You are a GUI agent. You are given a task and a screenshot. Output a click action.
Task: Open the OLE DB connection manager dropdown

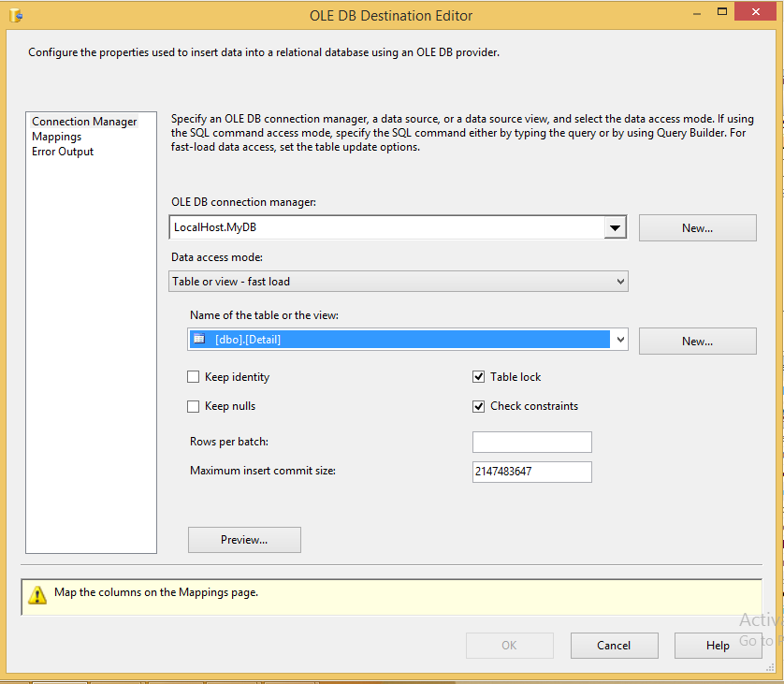point(615,226)
